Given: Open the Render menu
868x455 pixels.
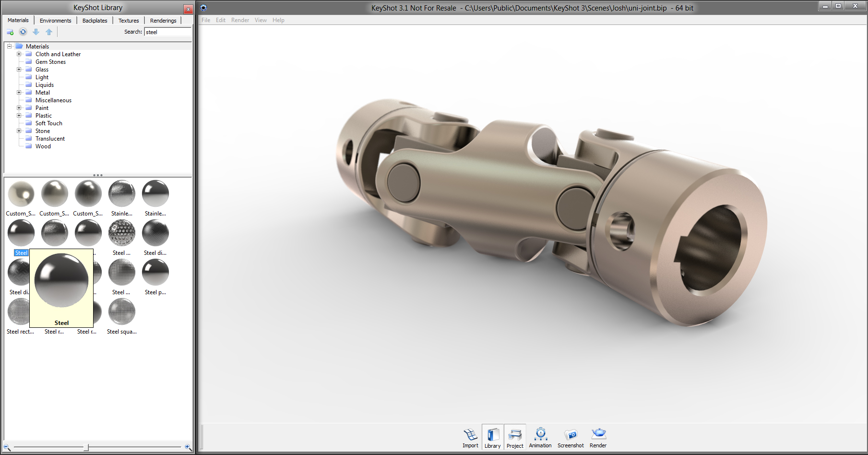Looking at the screenshot, I should pyautogui.click(x=240, y=20).
